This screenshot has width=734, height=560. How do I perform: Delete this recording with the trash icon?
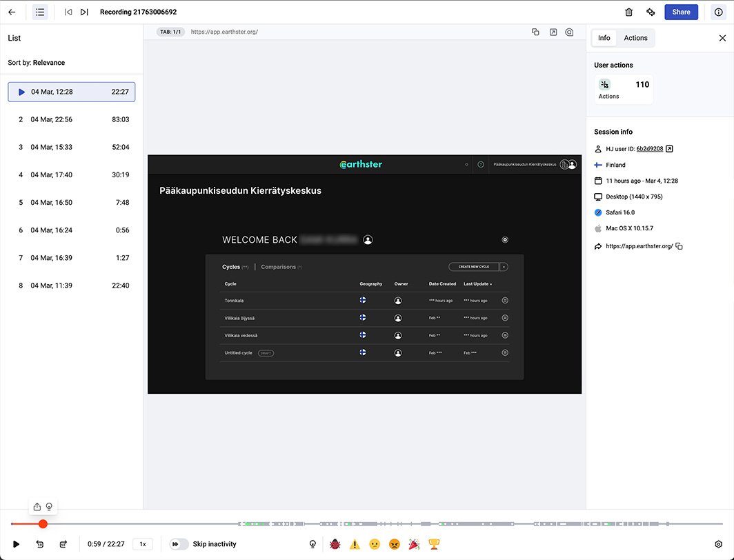(x=628, y=12)
